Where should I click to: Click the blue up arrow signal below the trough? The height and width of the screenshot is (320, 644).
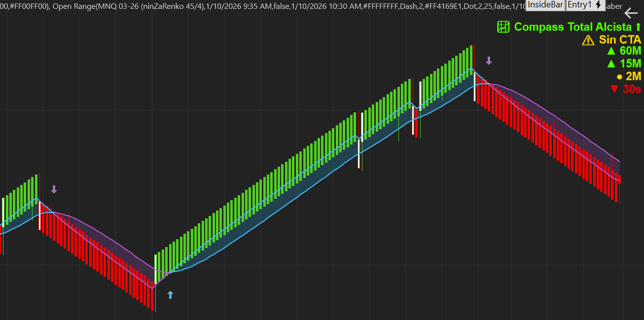[170, 295]
